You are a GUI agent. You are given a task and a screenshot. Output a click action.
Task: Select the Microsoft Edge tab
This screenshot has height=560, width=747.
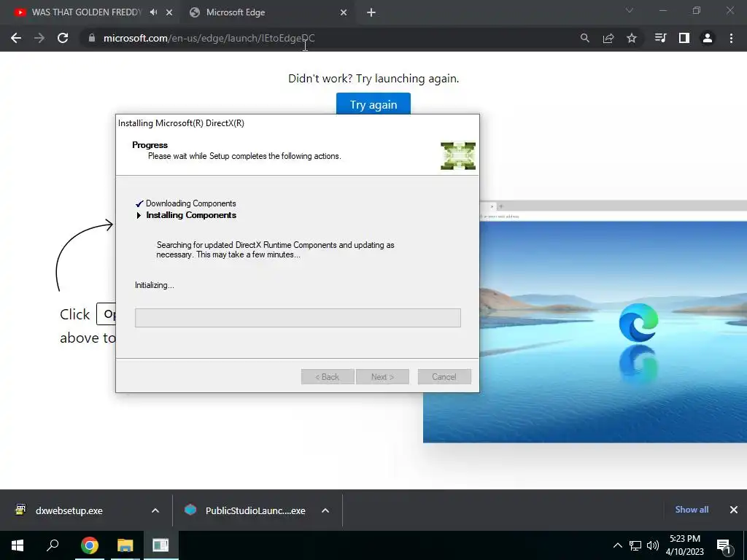(267, 12)
